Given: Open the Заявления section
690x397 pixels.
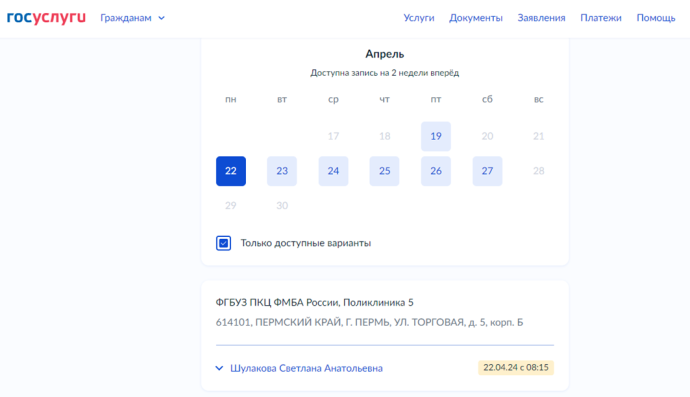Looking at the screenshot, I should 541,18.
